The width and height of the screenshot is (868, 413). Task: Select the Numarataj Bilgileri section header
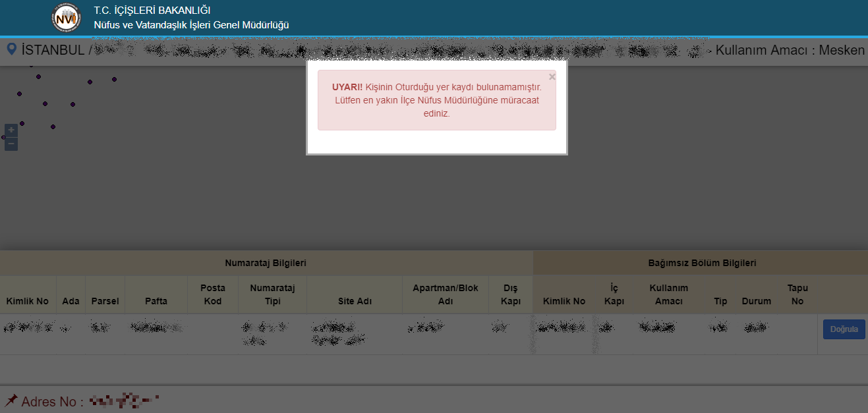pos(266,263)
